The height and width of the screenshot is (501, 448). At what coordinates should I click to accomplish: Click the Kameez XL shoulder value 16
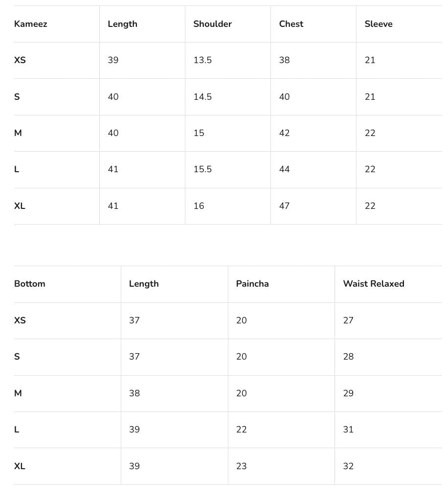tap(199, 206)
